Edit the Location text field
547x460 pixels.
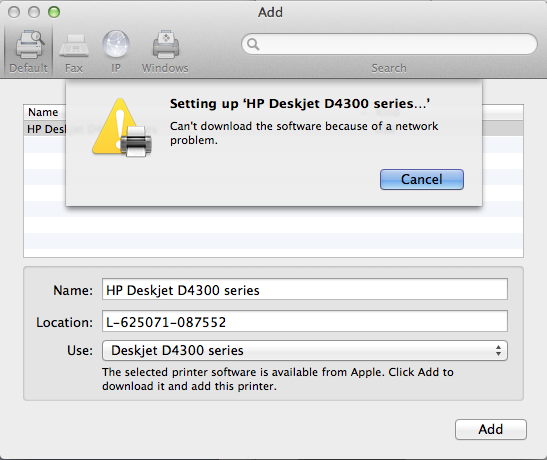(x=305, y=321)
